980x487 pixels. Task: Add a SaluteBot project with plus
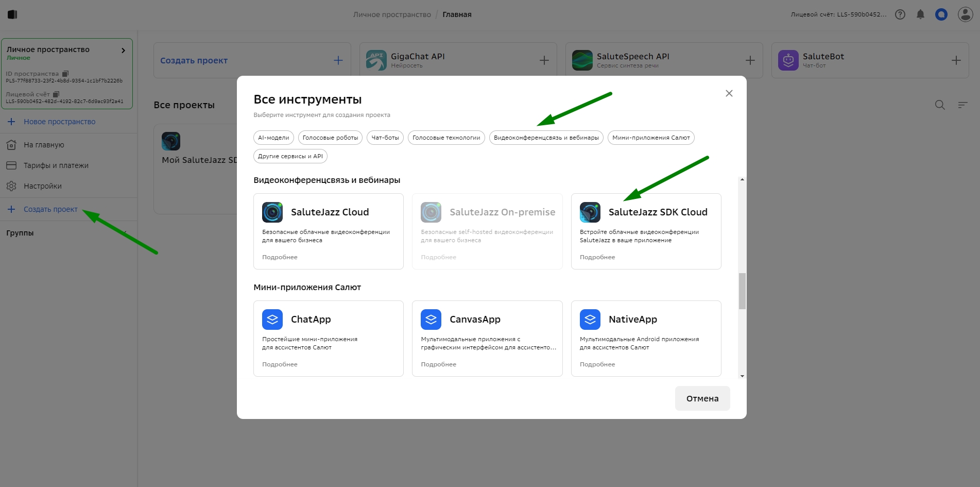click(x=956, y=60)
